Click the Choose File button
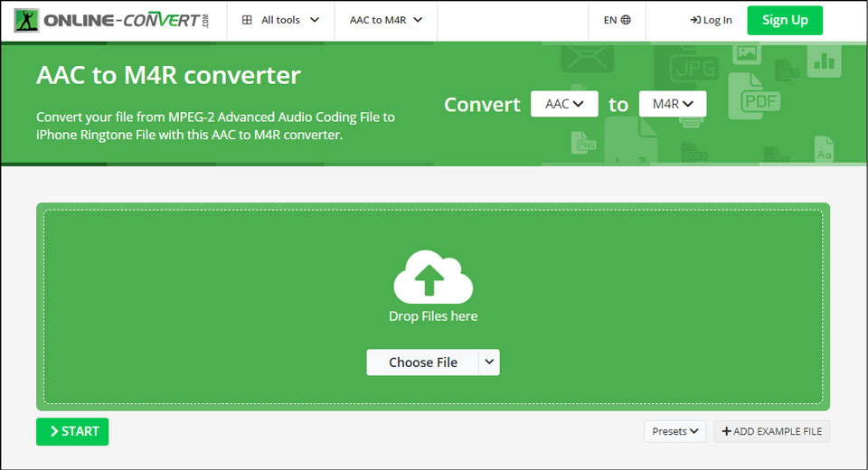868x470 pixels. click(x=422, y=362)
